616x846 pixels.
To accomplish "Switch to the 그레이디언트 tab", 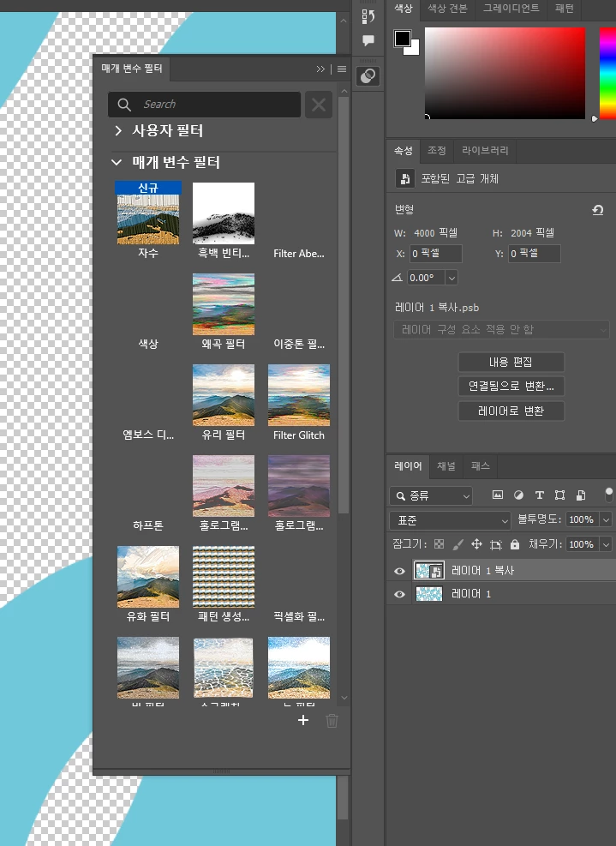I will pyautogui.click(x=511, y=9).
